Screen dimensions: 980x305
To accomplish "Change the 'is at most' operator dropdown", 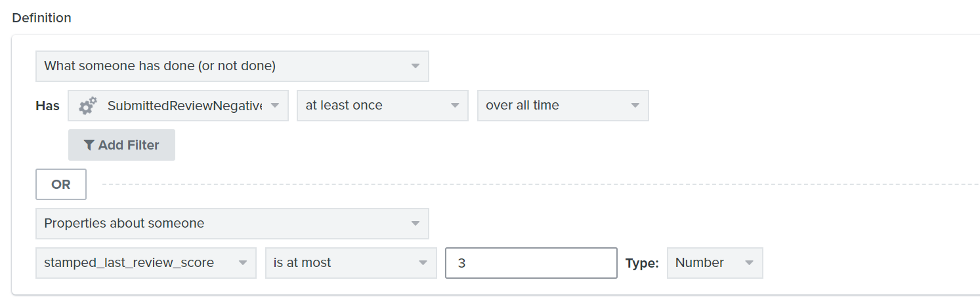I will pos(351,263).
